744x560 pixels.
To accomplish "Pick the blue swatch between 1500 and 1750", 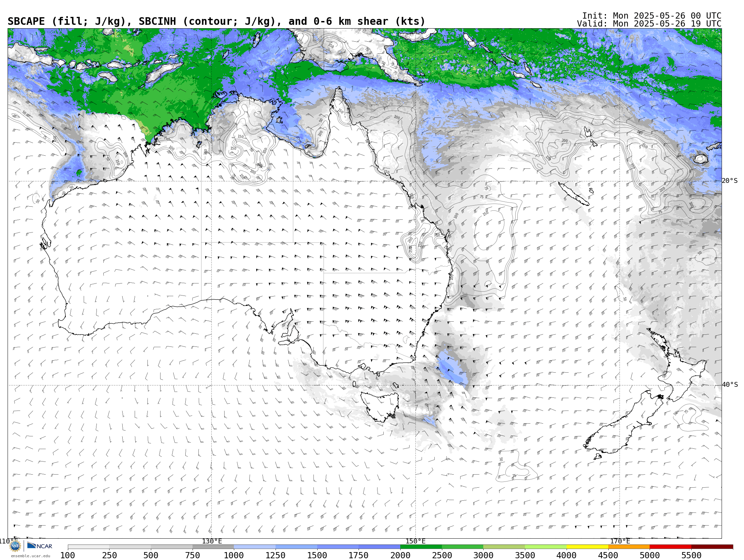I will click(x=338, y=547).
